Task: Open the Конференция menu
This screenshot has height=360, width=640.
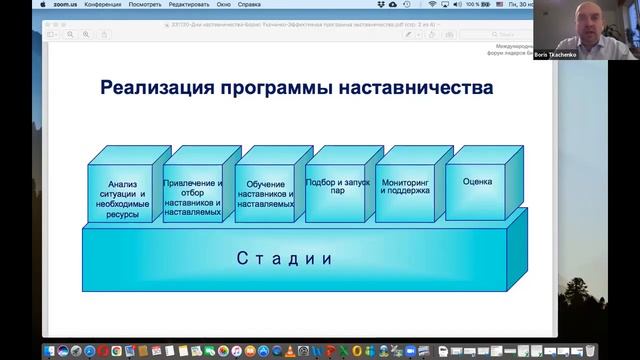Action: [103, 4]
